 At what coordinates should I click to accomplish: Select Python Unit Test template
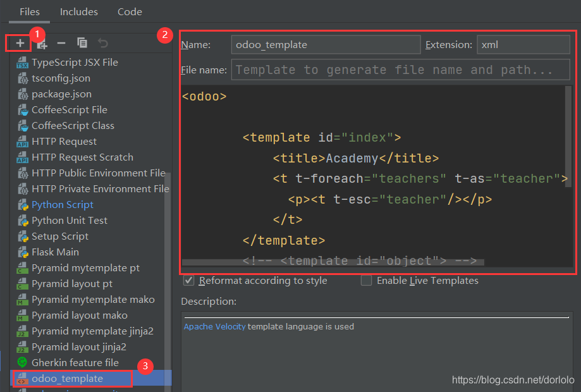70,221
